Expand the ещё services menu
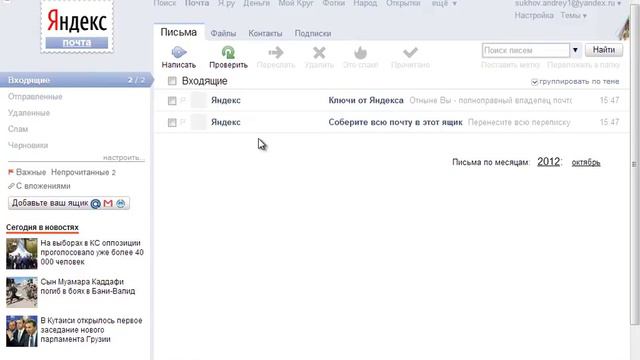Viewport: 640px width, 360px height. pos(444,3)
